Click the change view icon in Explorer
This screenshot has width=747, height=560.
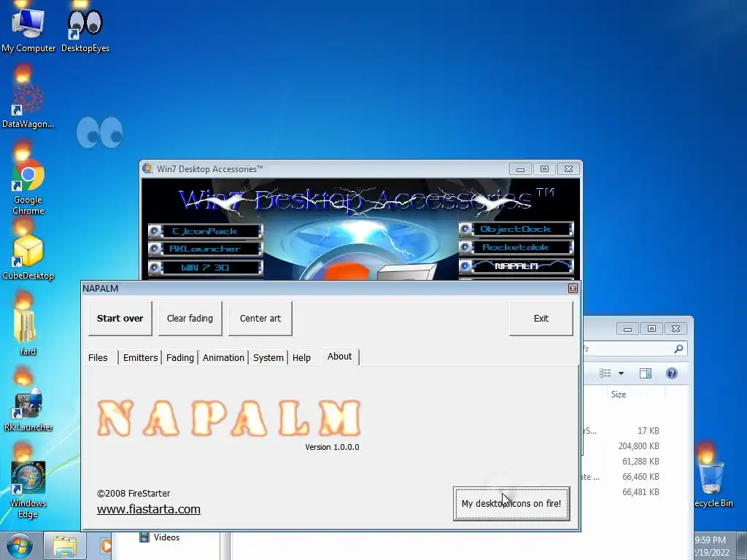pyautogui.click(x=605, y=373)
